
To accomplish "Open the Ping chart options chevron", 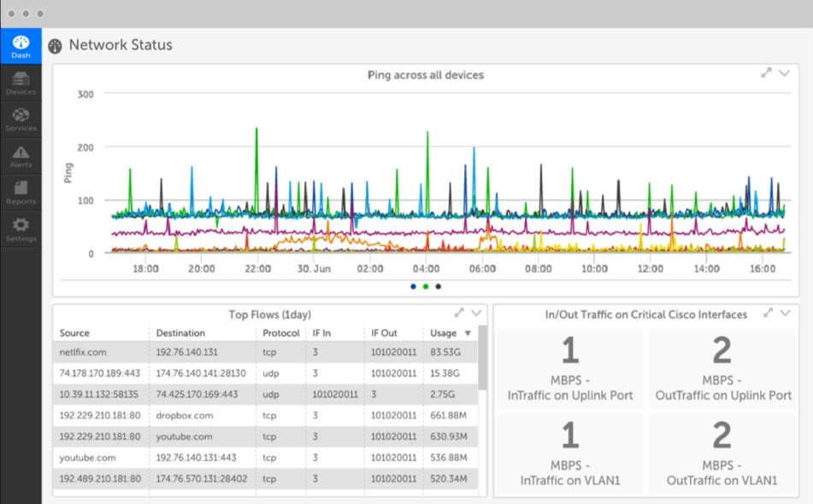I will point(785,73).
